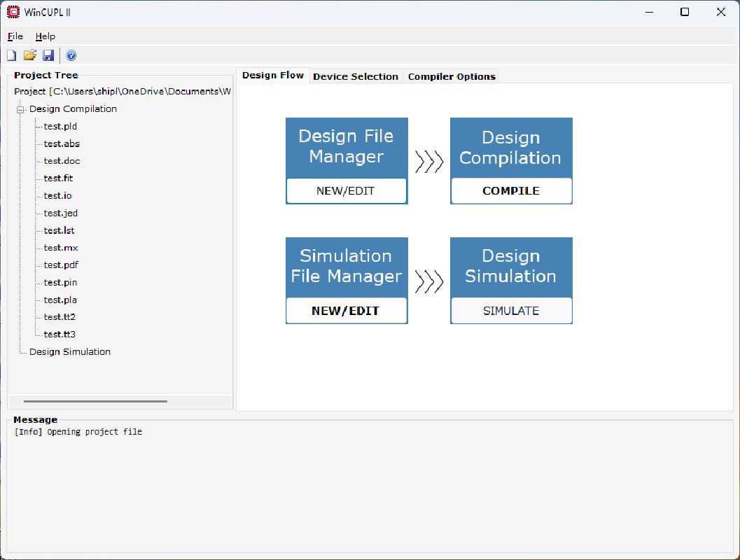Click the Simulation File Manager header block
Viewport: 740px width, 560px height.
click(347, 267)
